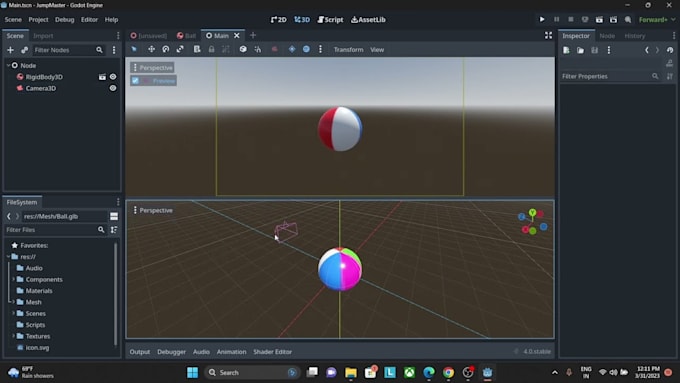Toggle the camera Preview checkbox

[x=135, y=81]
